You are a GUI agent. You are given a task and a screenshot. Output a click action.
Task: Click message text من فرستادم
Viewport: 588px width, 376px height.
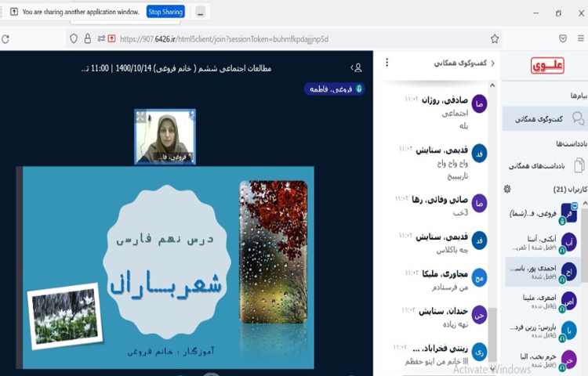pos(450,287)
